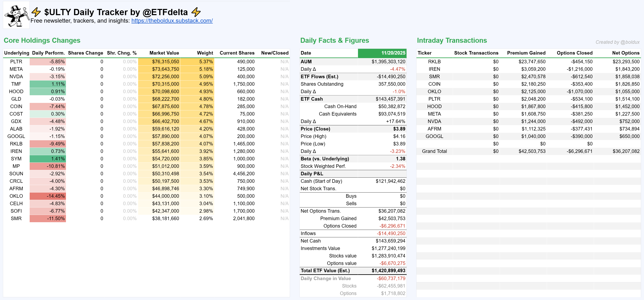Open theboldux.substack.com newsletter link
Screen dimensions: 644x300
pos(172,21)
